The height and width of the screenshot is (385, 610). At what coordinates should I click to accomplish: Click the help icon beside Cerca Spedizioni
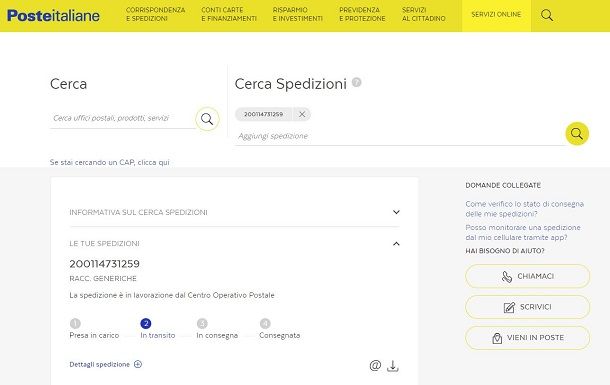(x=356, y=82)
